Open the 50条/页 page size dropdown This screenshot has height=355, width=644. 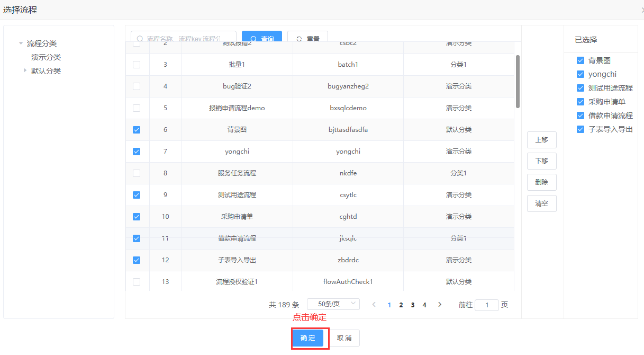(x=333, y=304)
